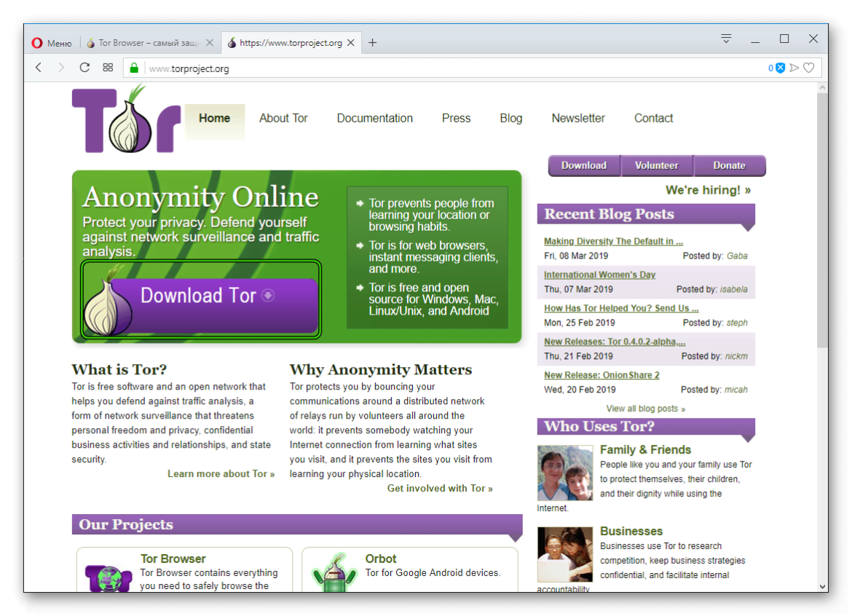Click author name steph
Viewport: 852px width, 616px height.
(x=737, y=323)
